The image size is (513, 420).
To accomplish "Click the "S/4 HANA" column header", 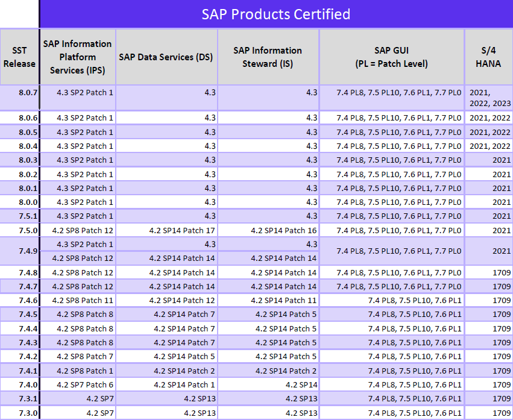I will (489, 57).
